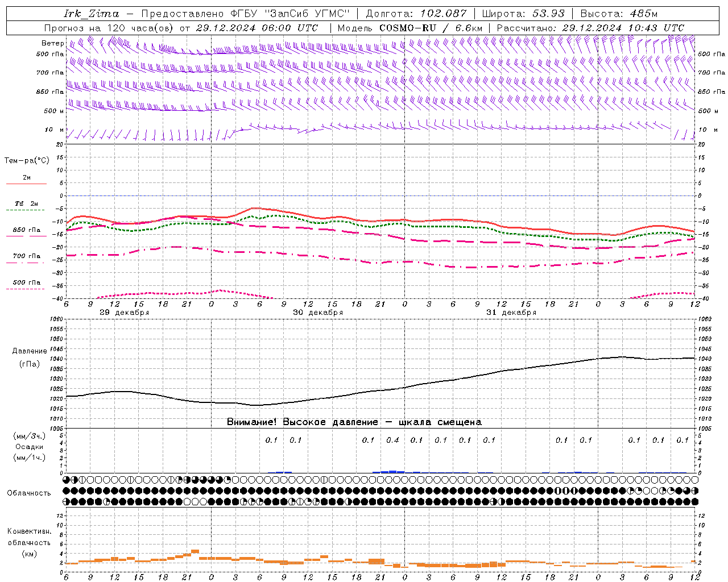Click the "Ветер" wind panel label
The width and height of the screenshot is (728, 582).
coord(52,43)
